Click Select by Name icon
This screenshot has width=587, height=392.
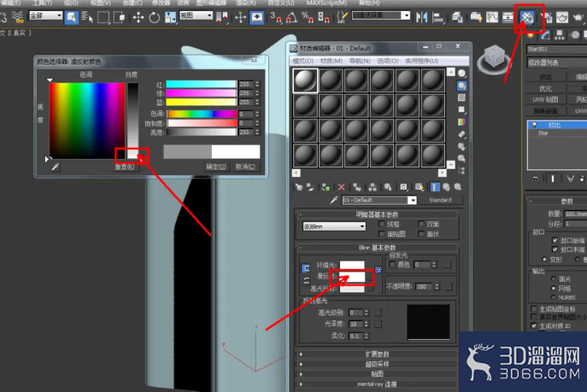click(87, 17)
